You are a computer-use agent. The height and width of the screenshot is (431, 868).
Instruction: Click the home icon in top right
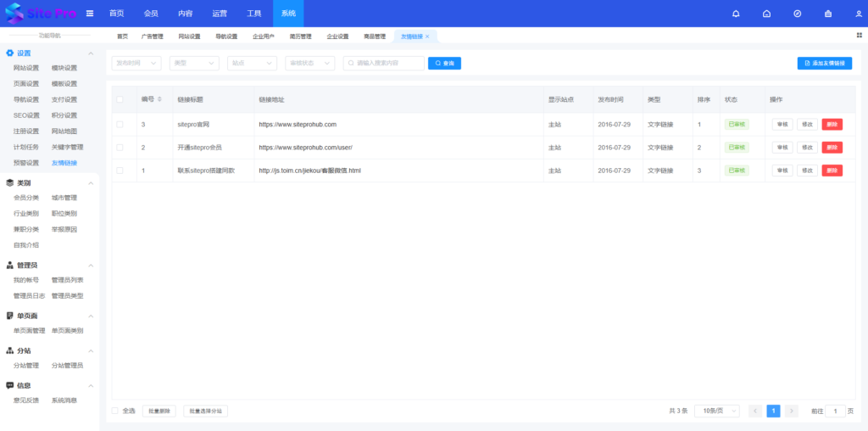click(766, 14)
